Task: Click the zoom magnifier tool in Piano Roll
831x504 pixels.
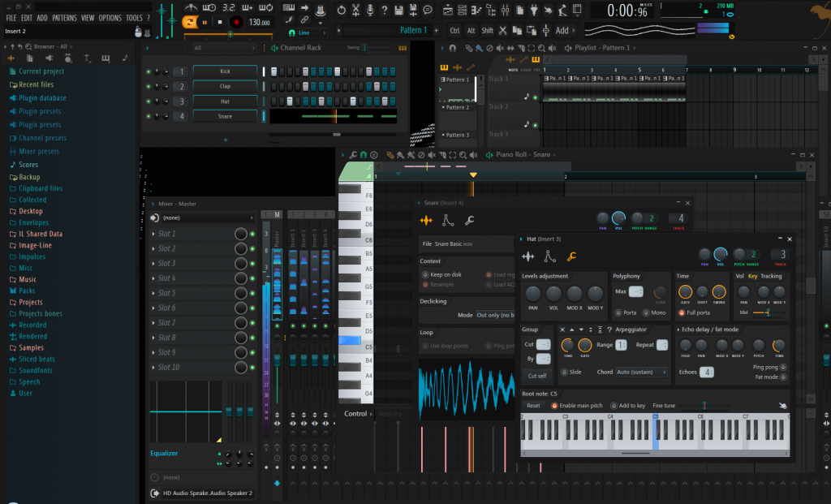Action: coord(463,154)
